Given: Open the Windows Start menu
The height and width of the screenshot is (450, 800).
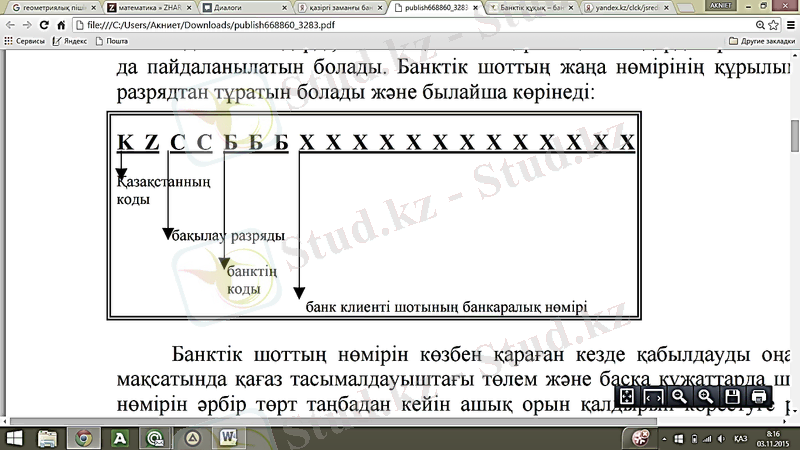Looking at the screenshot, I should tap(14, 438).
